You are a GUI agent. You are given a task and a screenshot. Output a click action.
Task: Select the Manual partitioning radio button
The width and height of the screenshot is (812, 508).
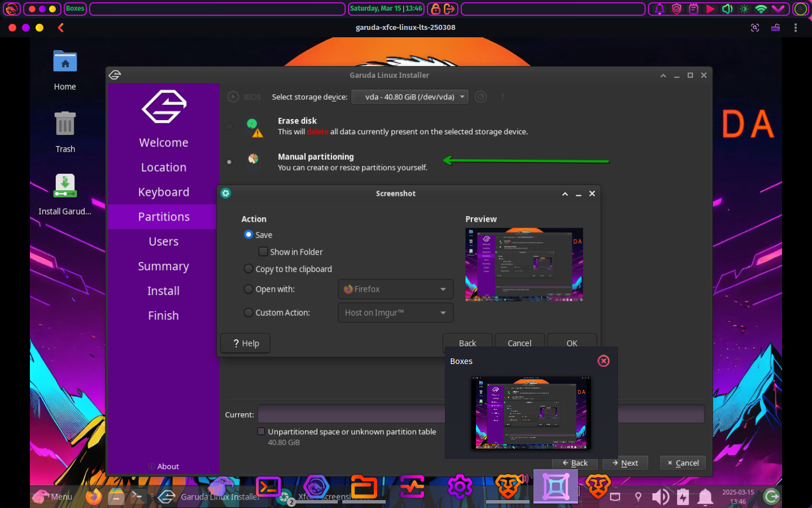click(x=229, y=162)
